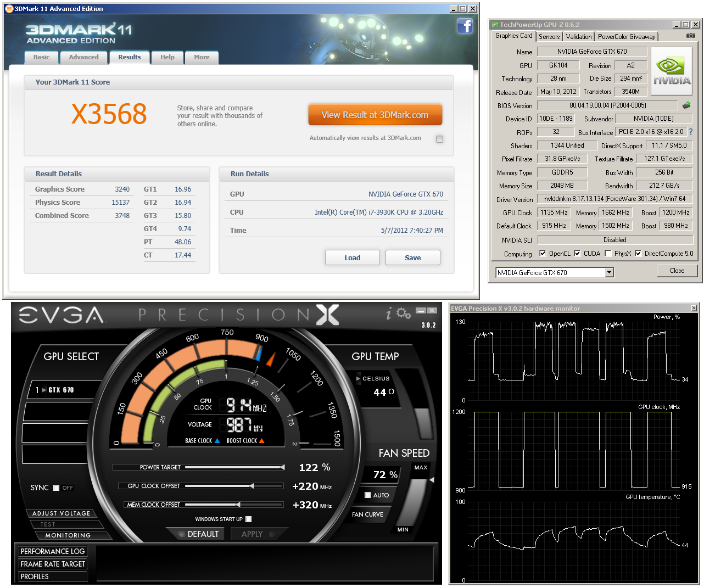The height and width of the screenshot is (588, 704).
Task: Open the FRAME RATE TARGET section
Action: click(x=53, y=564)
